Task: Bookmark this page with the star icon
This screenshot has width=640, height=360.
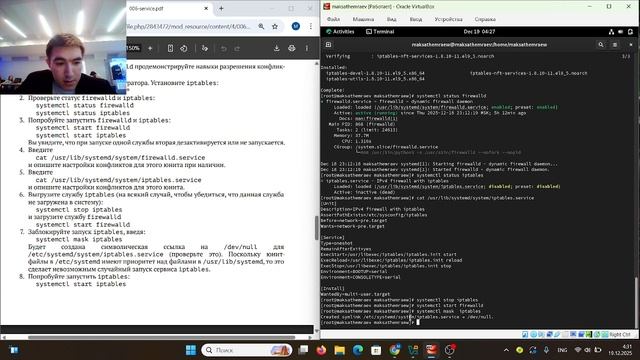Action: pyautogui.click(x=275, y=26)
